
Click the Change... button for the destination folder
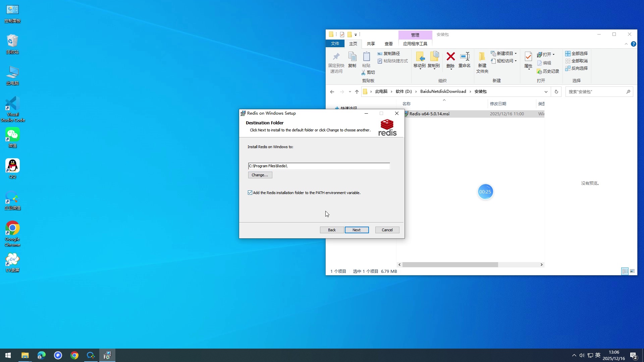(260, 175)
